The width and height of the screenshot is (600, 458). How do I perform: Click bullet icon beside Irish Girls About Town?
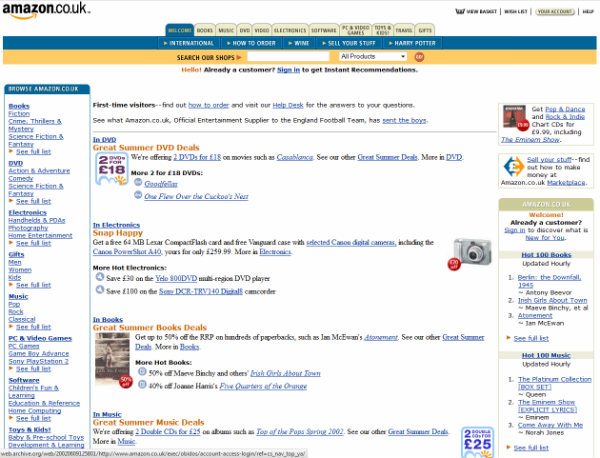142,371
